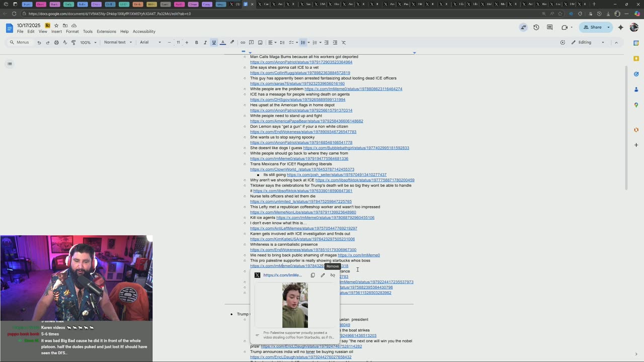Copy the link in the preview card
Image resolution: width=644 pixels, height=362 pixels.
coord(312,275)
